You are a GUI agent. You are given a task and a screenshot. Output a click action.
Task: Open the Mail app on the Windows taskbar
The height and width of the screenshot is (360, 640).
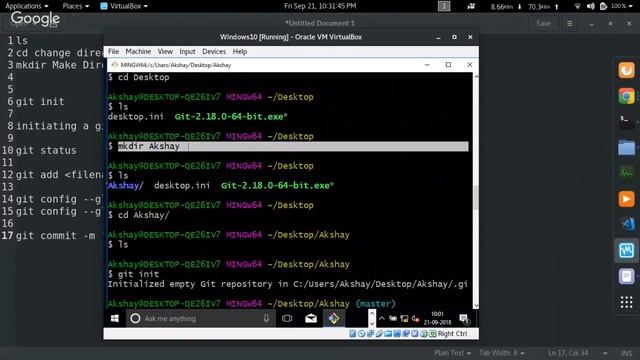tap(311, 318)
